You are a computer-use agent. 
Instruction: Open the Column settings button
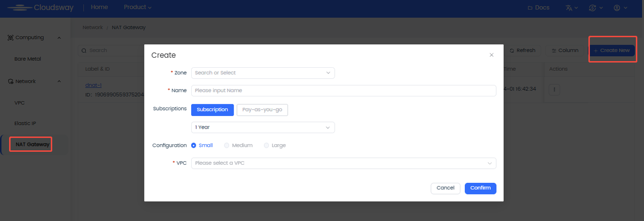pos(565,50)
